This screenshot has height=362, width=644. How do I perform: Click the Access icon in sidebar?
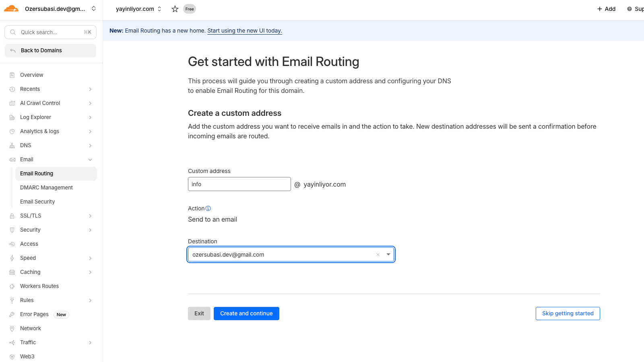pyautogui.click(x=12, y=244)
